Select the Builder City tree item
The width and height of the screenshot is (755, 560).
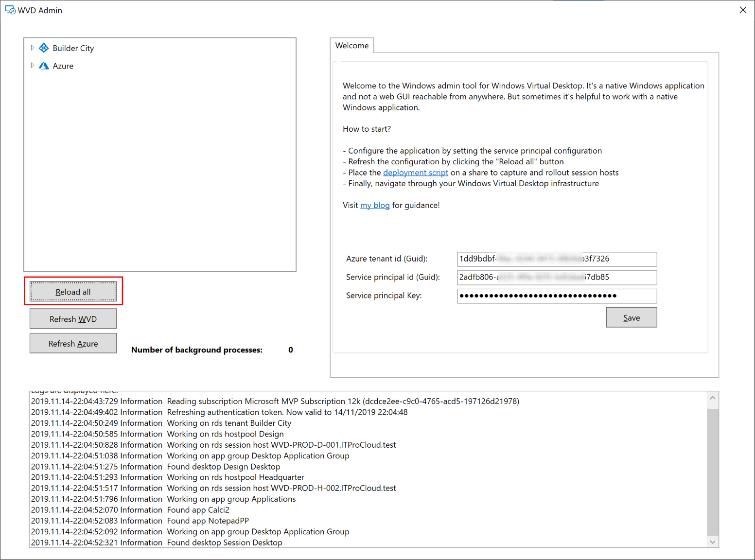point(73,48)
